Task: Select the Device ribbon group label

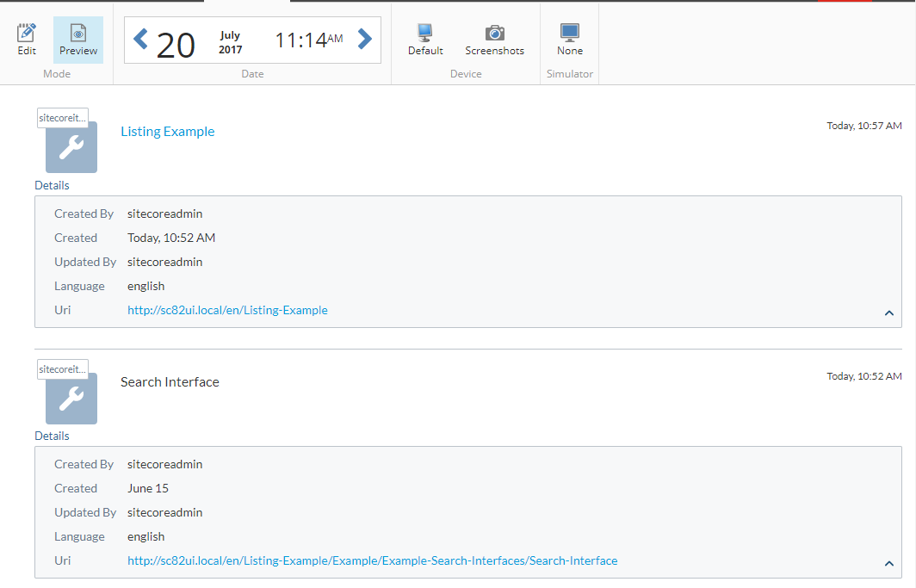Action: click(466, 73)
